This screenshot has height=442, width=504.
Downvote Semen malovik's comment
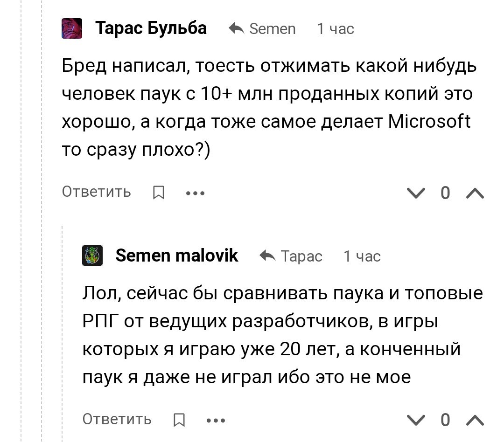point(416,420)
